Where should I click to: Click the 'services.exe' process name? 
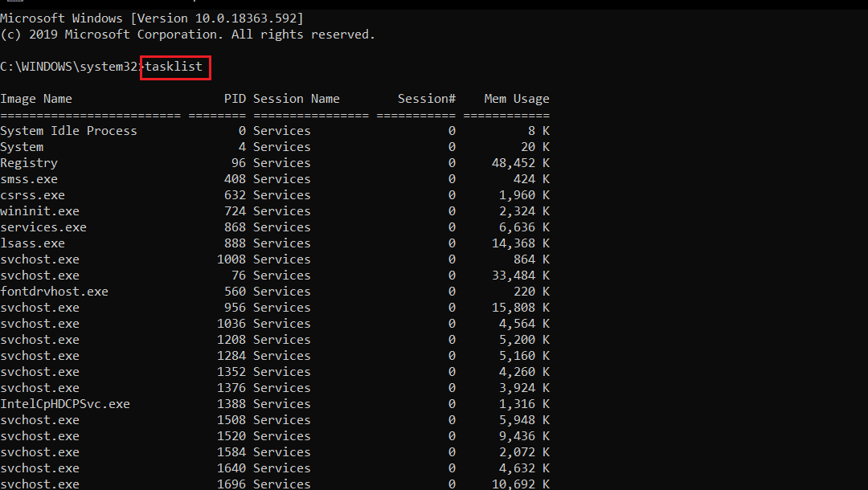click(43, 227)
